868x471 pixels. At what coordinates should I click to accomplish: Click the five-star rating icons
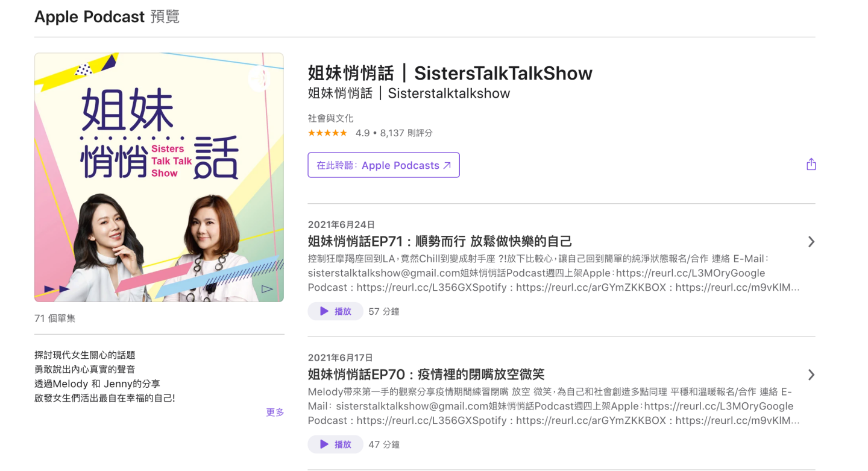(327, 133)
